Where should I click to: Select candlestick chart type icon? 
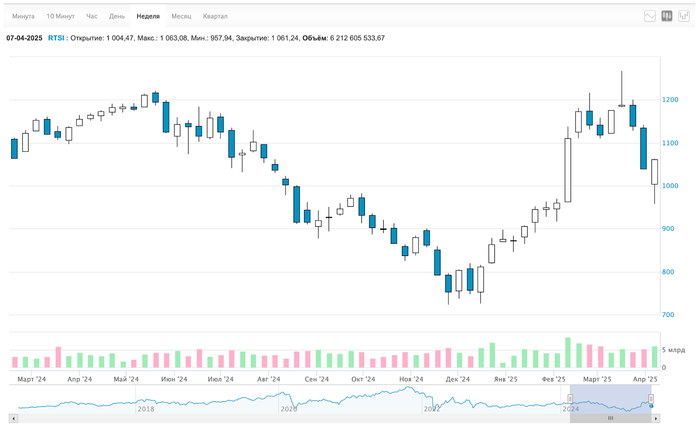coord(667,16)
